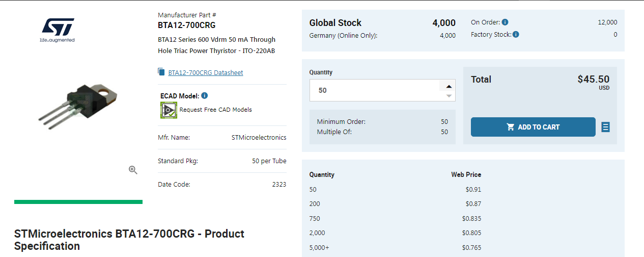Click the Germany (Online Only) stock row
This screenshot has width=644, height=257.
[382, 36]
